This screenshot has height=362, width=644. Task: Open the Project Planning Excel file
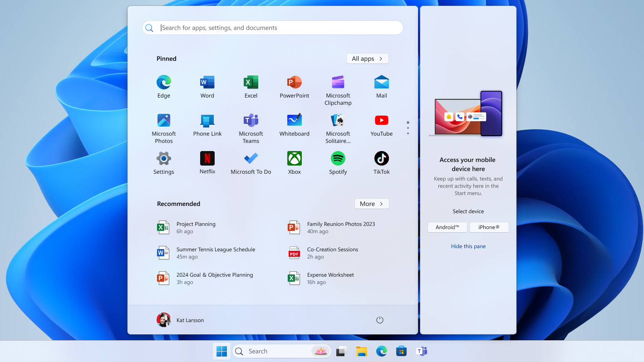pos(196,227)
